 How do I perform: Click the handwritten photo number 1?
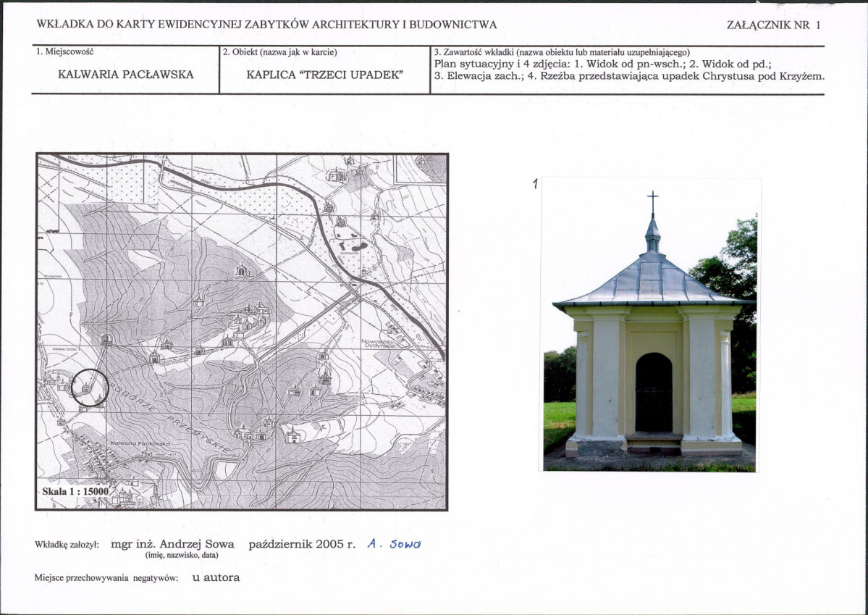pyautogui.click(x=535, y=185)
